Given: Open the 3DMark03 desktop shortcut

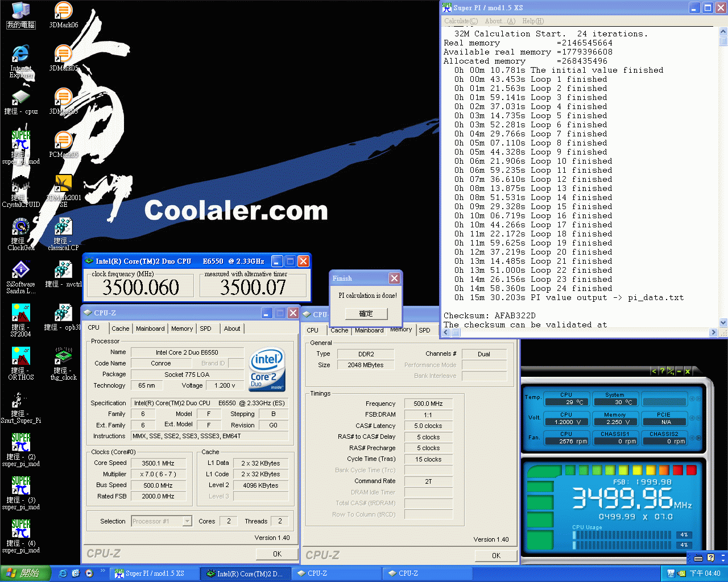Looking at the screenshot, I should click(63, 101).
